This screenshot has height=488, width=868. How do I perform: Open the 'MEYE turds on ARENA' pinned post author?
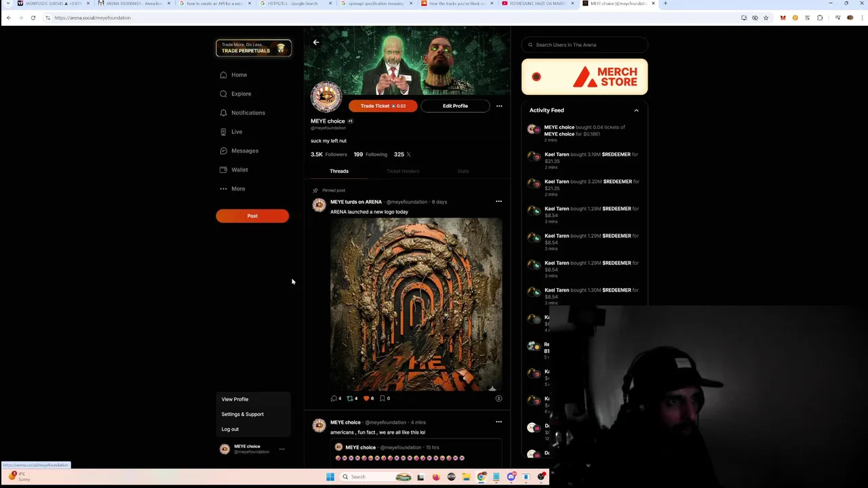point(356,202)
